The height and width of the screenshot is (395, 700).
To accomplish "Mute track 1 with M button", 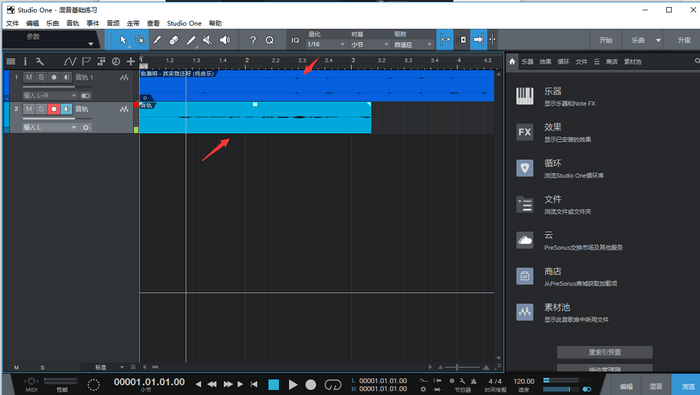I will point(29,77).
